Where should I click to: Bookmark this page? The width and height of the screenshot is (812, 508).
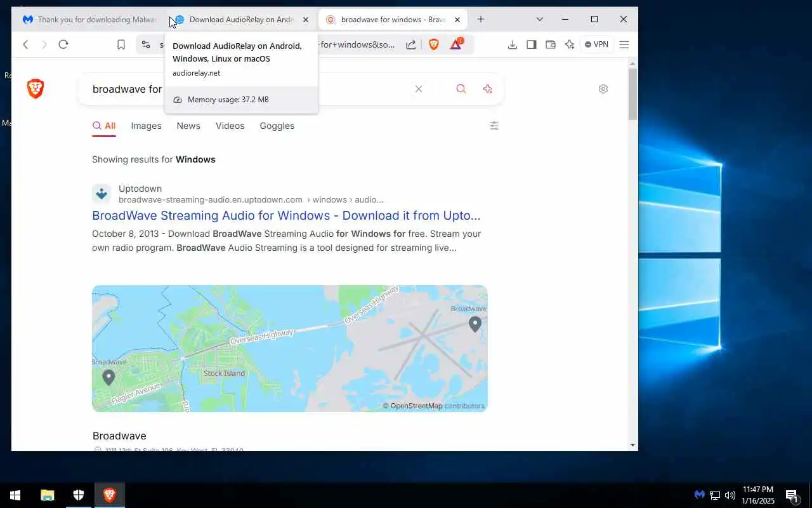(x=121, y=44)
